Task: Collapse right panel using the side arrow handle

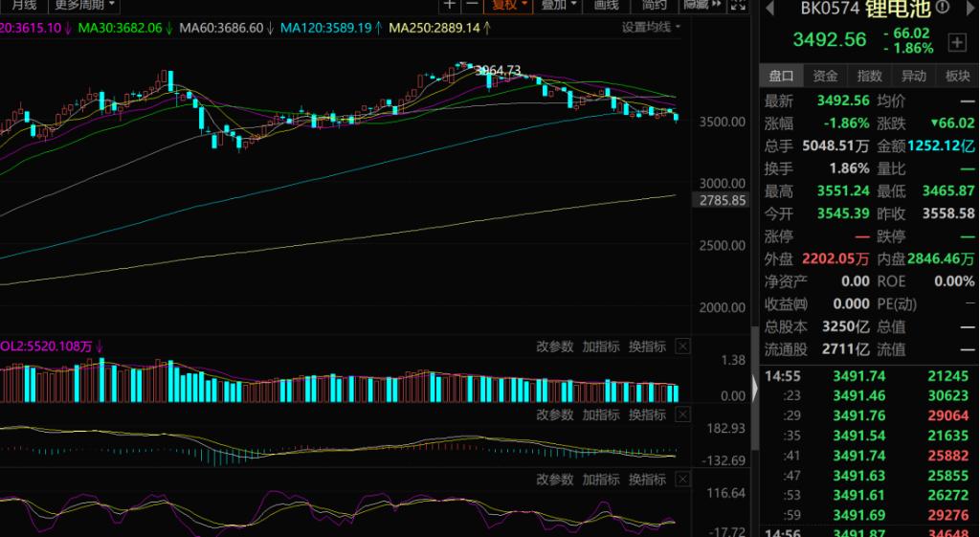Action: point(755,388)
